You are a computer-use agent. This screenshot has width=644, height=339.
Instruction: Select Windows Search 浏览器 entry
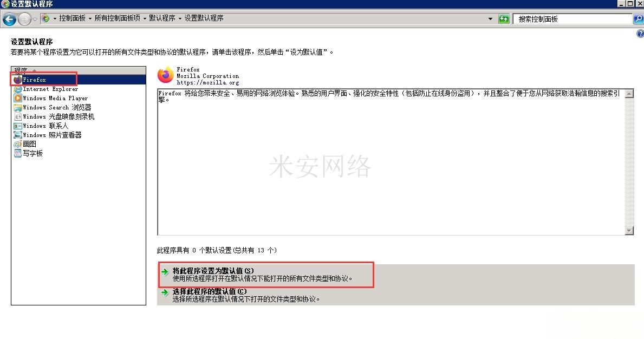[57, 108]
